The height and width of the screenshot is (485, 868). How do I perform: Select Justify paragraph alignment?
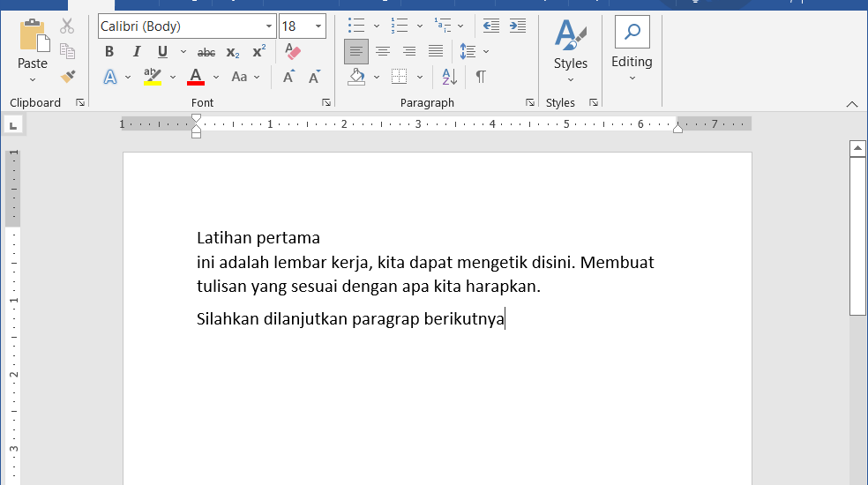click(436, 51)
